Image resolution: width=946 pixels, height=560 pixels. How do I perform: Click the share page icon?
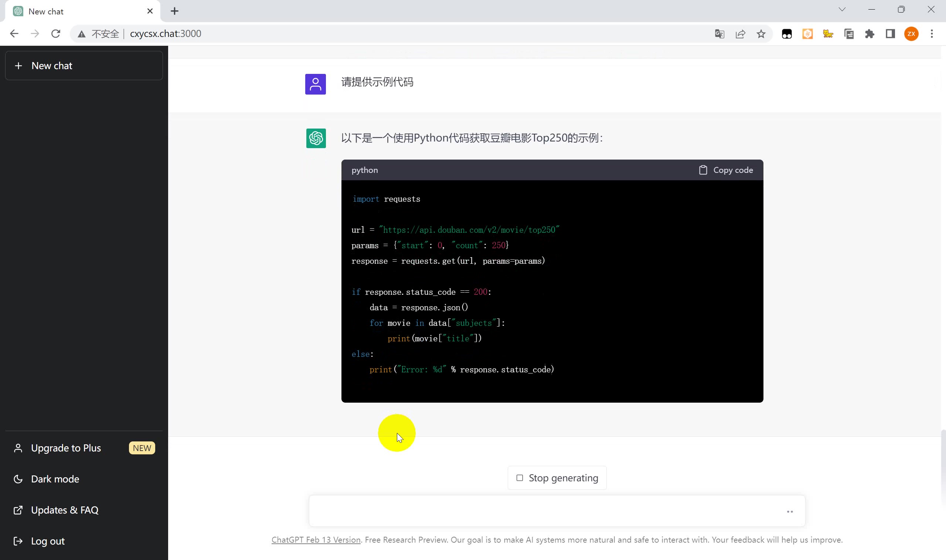pos(740,34)
